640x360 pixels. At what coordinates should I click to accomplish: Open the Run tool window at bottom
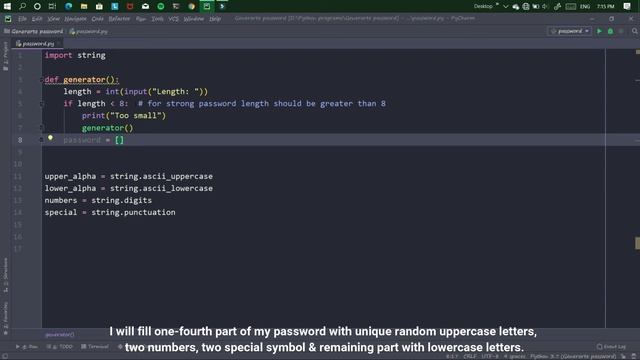coord(27,347)
